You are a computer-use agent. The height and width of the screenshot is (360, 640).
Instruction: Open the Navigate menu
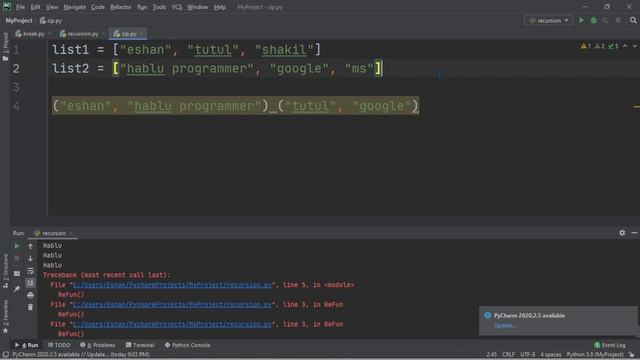point(75,7)
